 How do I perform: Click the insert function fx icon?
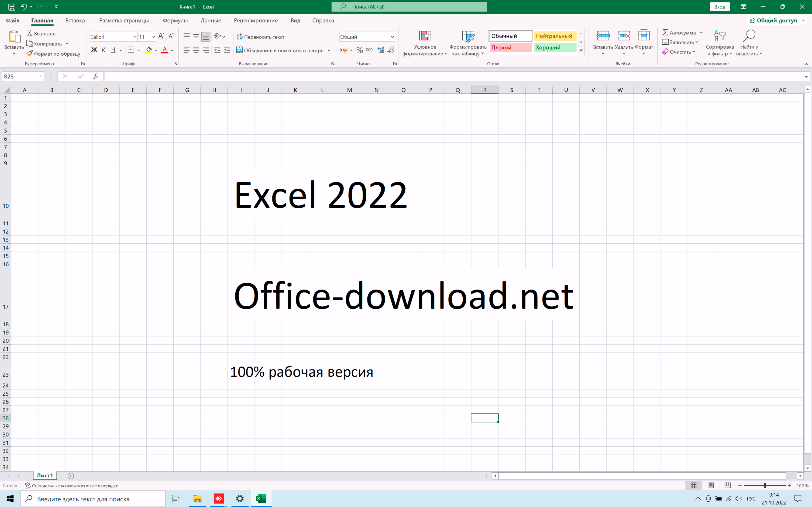tap(96, 76)
